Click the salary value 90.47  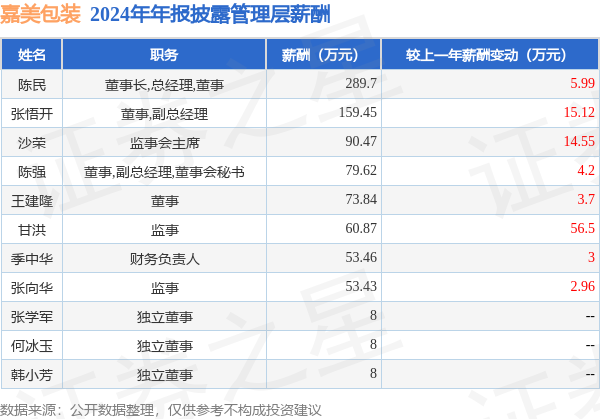361,141
